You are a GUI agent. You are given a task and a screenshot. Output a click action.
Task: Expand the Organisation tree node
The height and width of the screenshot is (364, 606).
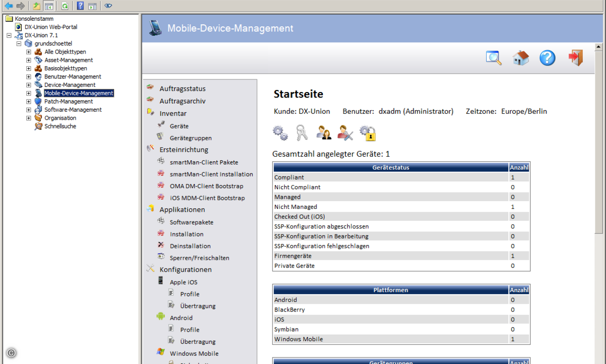[29, 118]
